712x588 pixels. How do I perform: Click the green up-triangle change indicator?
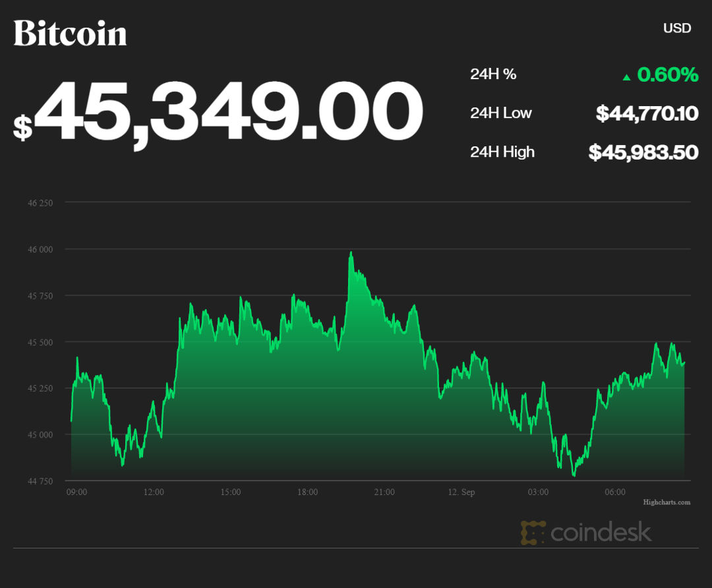click(626, 76)
